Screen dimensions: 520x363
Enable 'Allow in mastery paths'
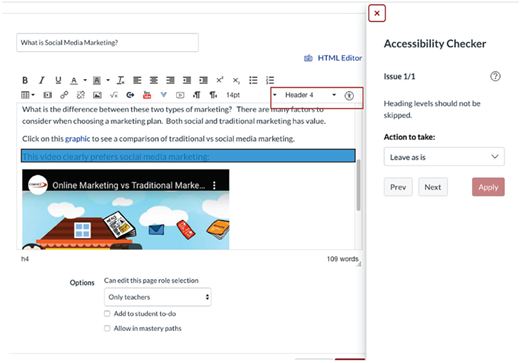point(107,328)
